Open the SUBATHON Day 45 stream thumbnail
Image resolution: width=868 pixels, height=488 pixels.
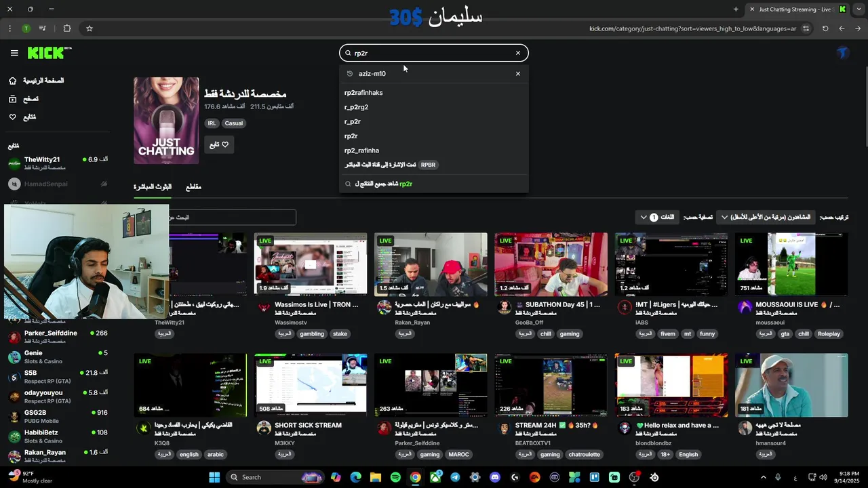[551, 264]
